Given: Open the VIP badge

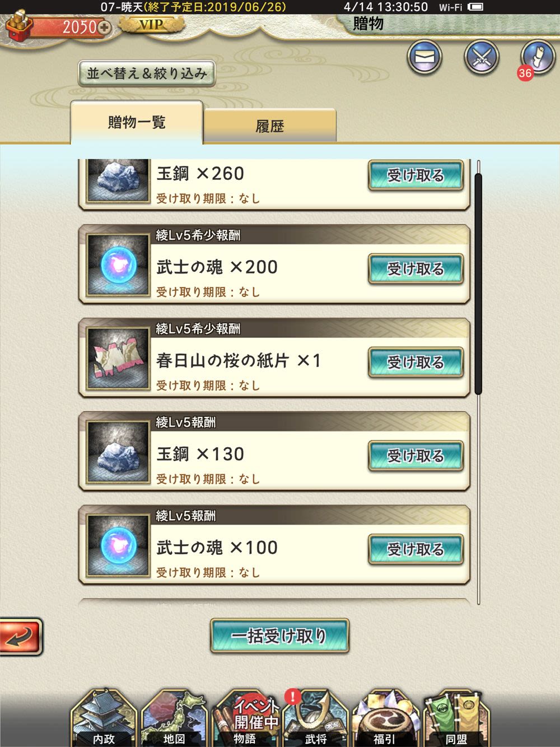Looking at the screenshot, I should pos(151,25).
